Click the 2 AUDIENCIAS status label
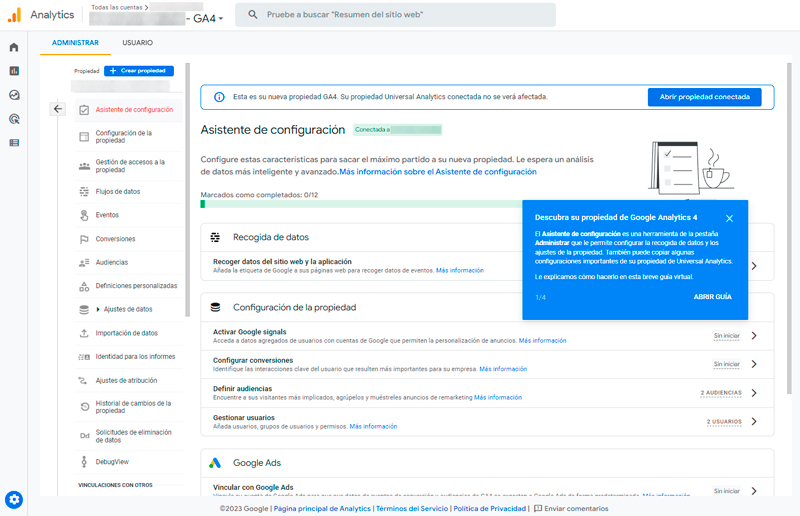The image size is (800, 516). pyautogui.click(x=721, y=393)
